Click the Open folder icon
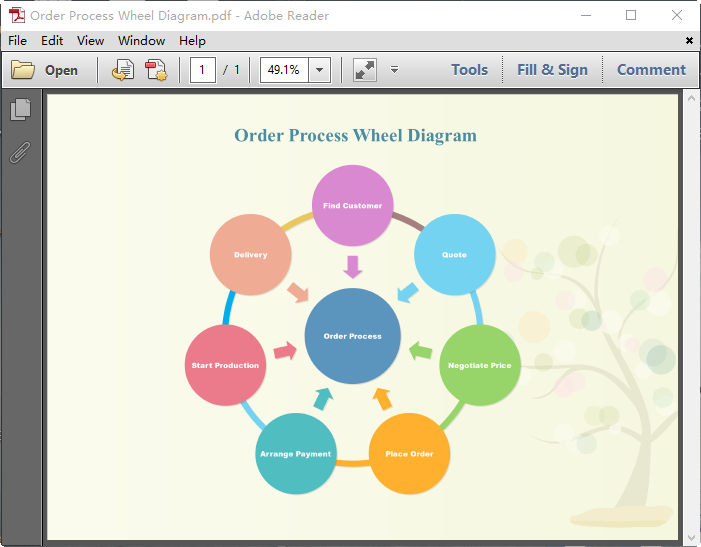The image size is (701, 547). [x=23, y=70]
